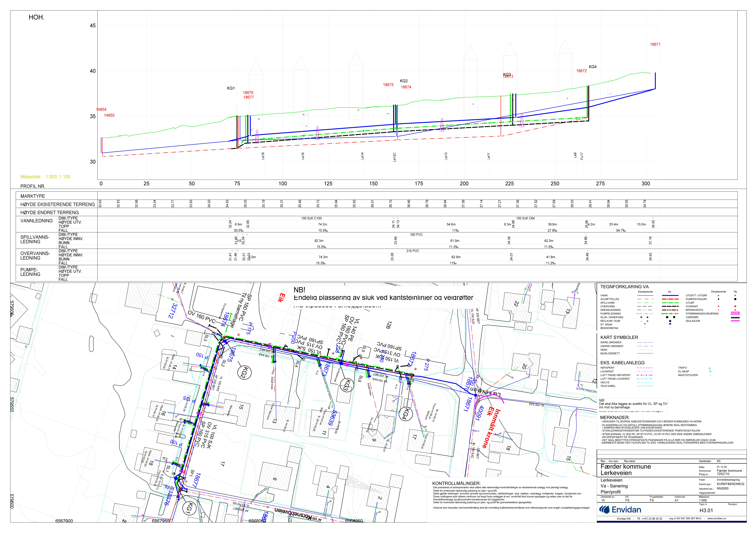Click the KG4 label in the profile view
The width and height of the screenshot is (756, 534).
(x=593, y=67)
